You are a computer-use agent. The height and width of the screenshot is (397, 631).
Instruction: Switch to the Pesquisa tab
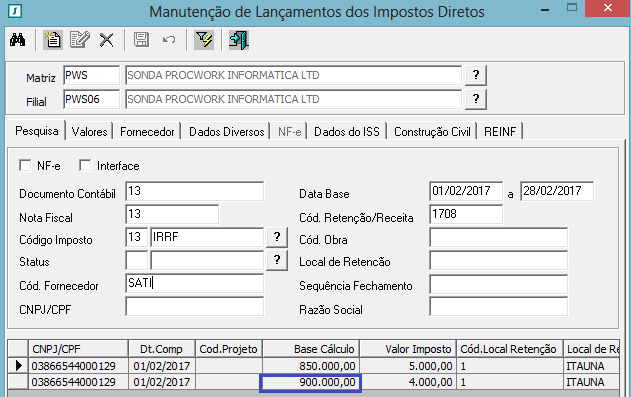pos(37,131)
